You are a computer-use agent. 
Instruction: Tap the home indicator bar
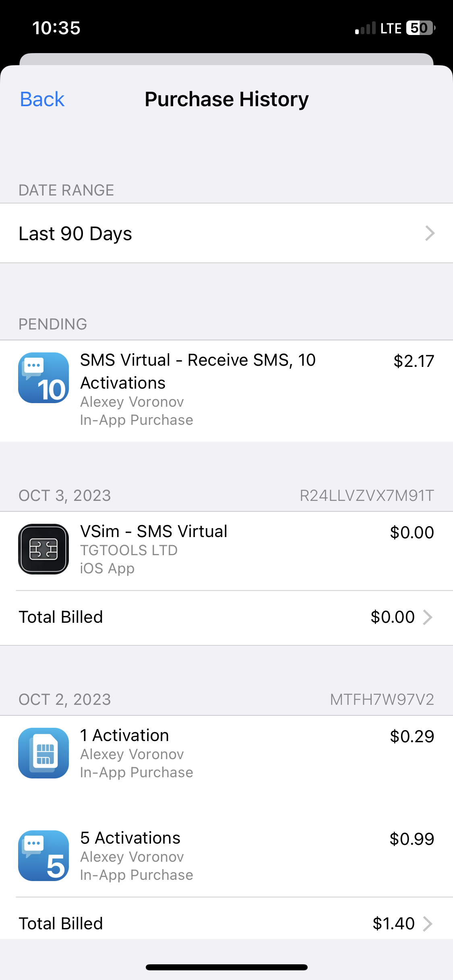[x=227, y=967]
